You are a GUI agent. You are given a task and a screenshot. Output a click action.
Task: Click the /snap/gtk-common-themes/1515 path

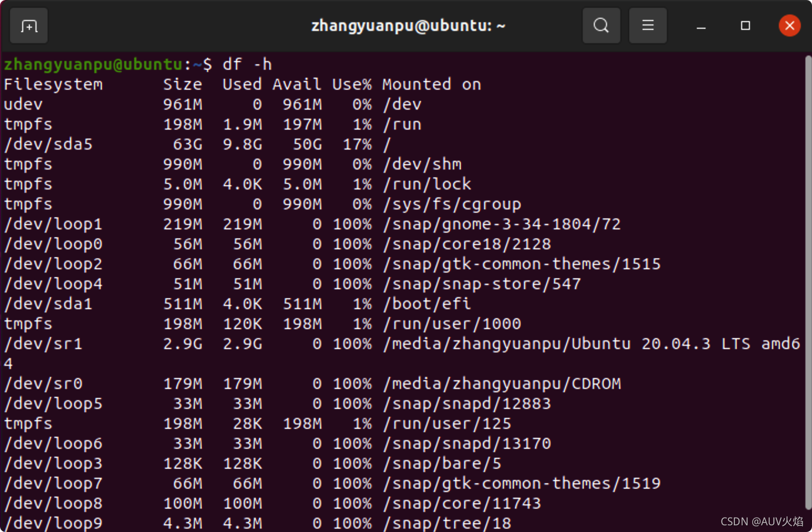521,264
